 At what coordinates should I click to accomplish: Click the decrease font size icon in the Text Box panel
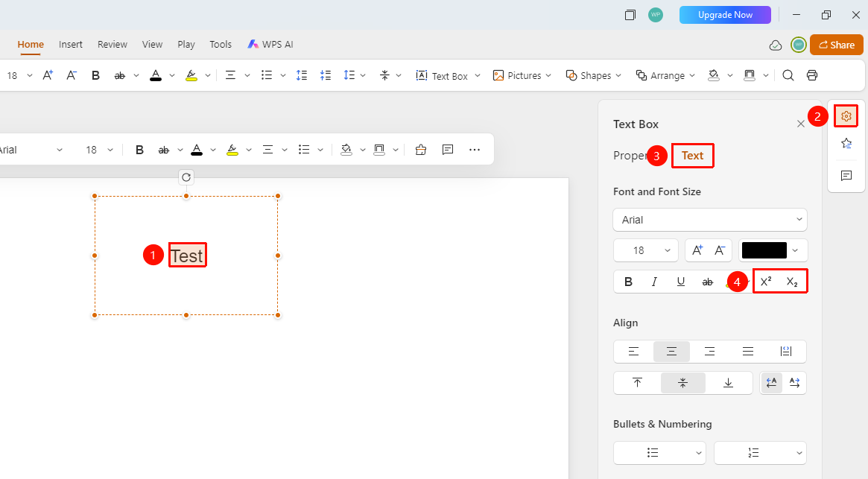click(720, 250)
